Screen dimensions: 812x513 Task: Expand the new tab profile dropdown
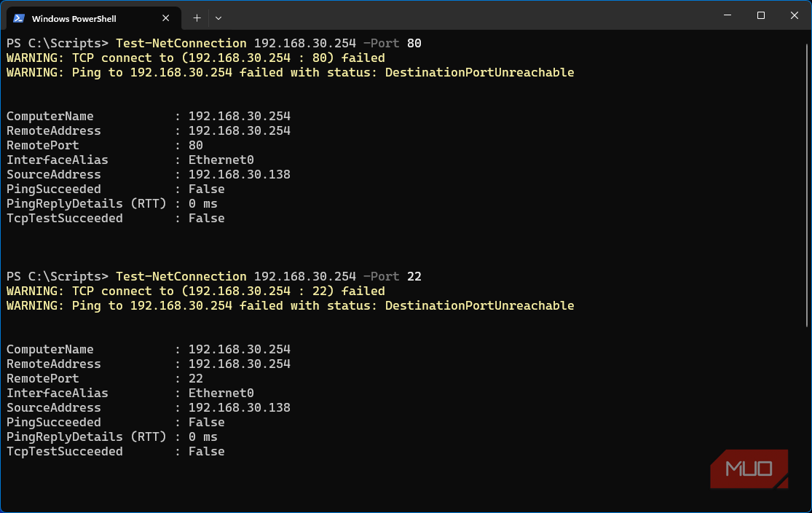coord(218,18)
